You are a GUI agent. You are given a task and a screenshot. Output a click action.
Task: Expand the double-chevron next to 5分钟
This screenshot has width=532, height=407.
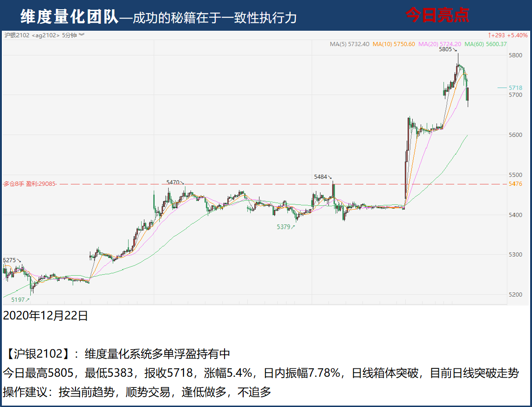coord(82,35)
